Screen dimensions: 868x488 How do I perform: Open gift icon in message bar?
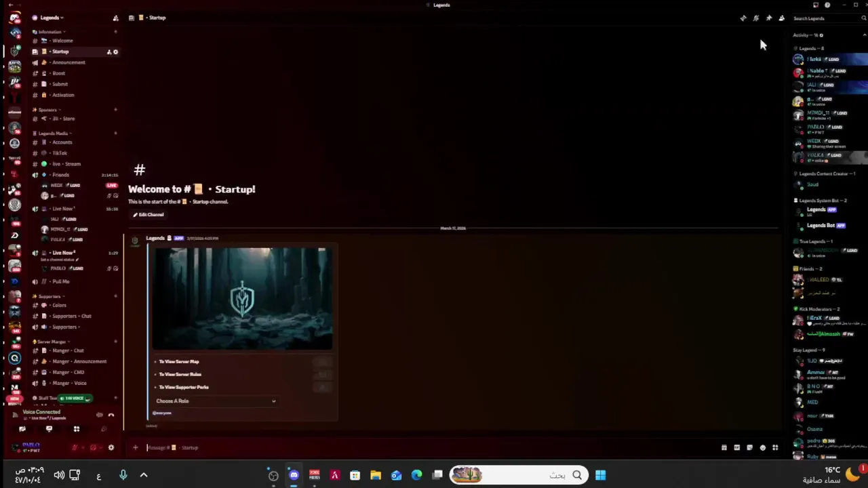tap(724, 447)
